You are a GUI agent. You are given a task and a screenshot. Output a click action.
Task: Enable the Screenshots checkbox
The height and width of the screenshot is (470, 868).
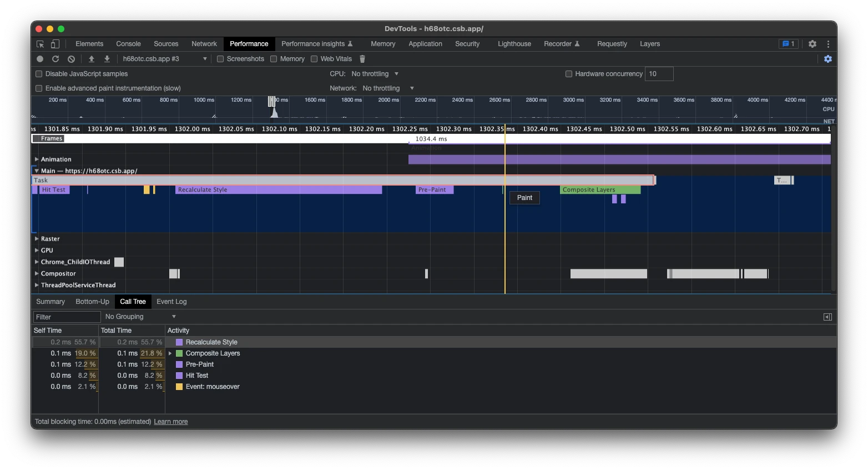coord(220,59)
